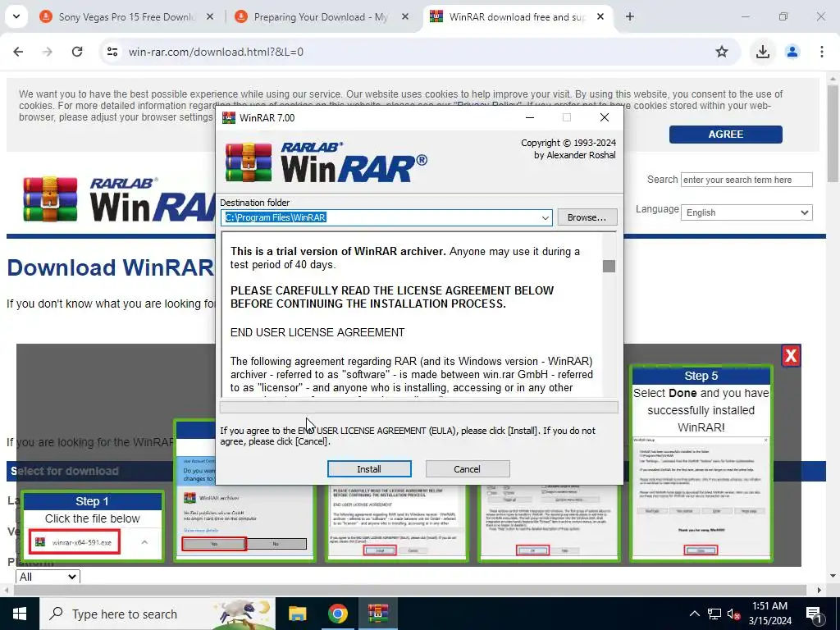Open the notification center icon
The height and width of the screenshot is (630, 840).
click(814, 614)
